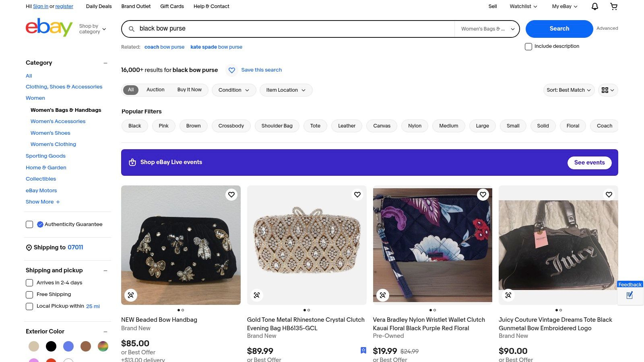Apply the Leather popular filter
Viewport: 644px width, 362px height.
pyautogui.click(x=347, y=126)
